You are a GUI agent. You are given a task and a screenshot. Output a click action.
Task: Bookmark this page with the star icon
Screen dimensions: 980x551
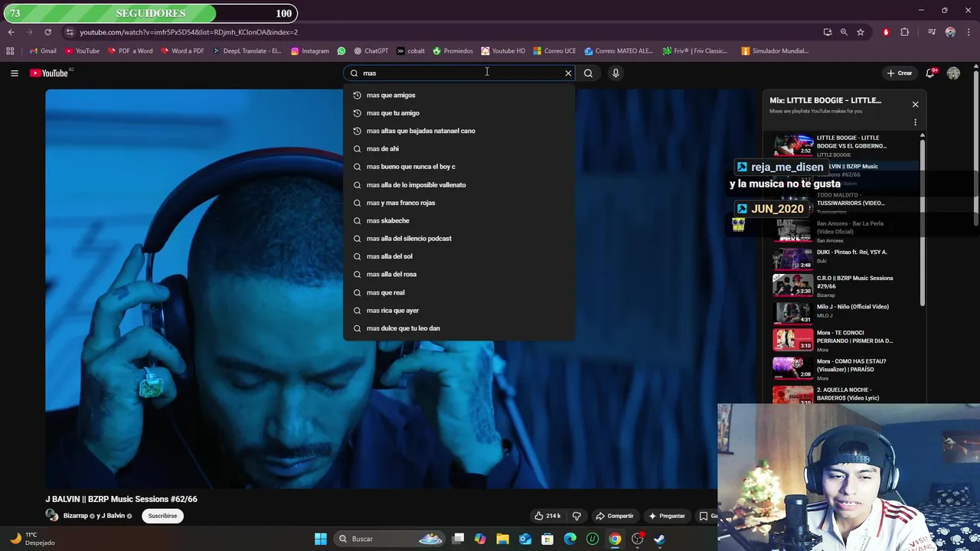[861, 32]
